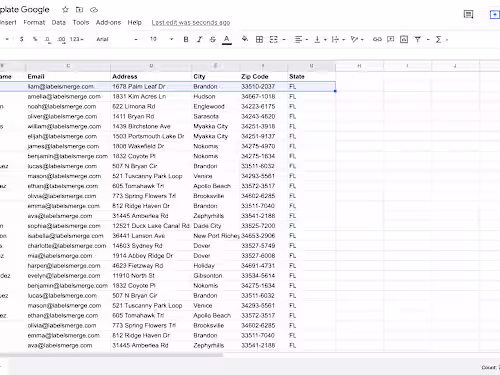Open the text color picker
Screen dimensions: 500x375
pos(227,40)
